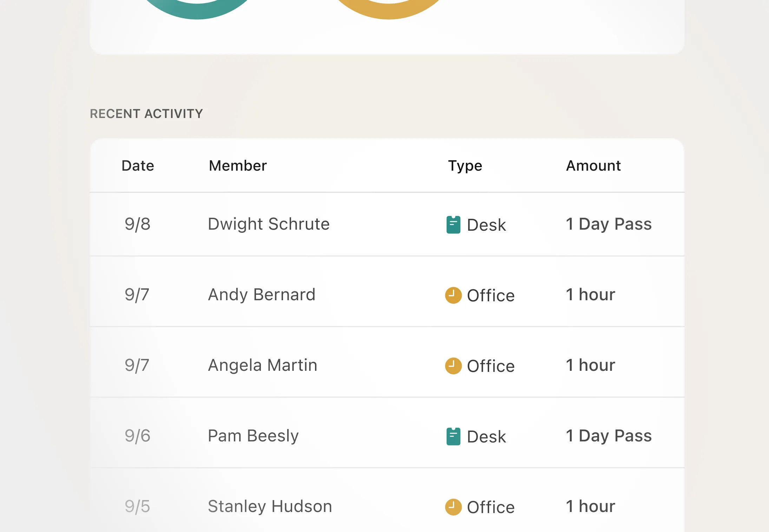
Task: Open Dwight Schrute's Desk booking type badge
Action: (476, 225)
